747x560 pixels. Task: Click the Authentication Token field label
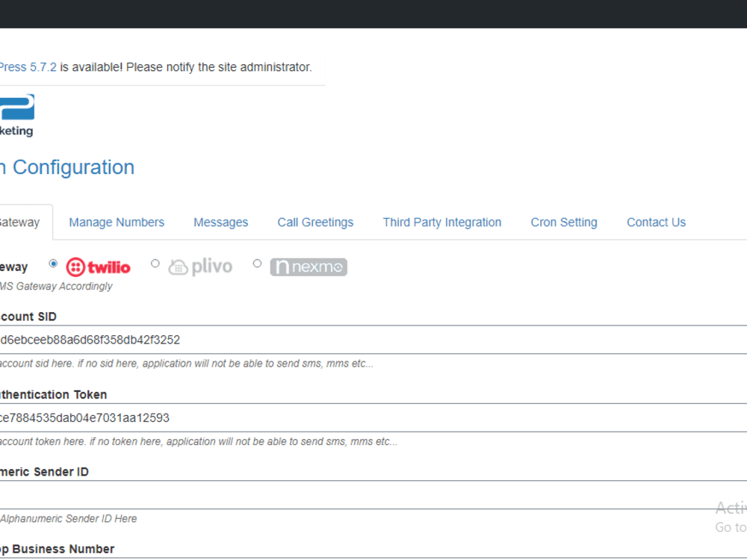tap(53, 395)
